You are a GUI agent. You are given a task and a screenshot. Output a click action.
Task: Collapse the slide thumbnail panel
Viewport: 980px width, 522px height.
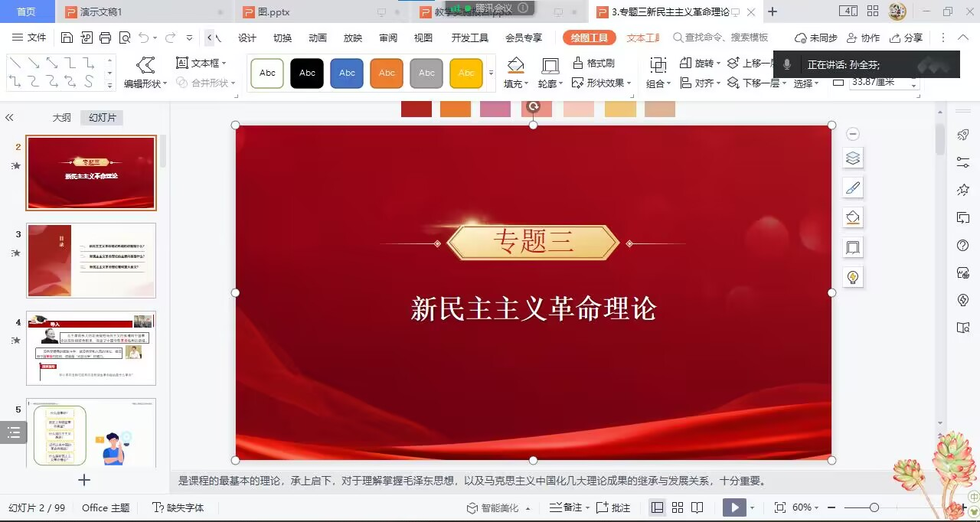pyautogui.click(x=10, y=118)
